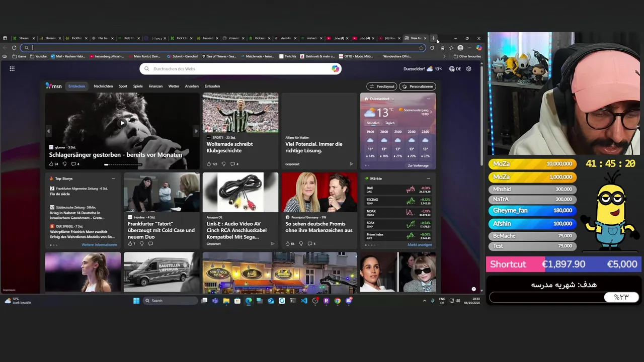Start Copilot from the web search box
The height and width of the screenshot is (362, 644).
pyautogui.click(x=336, y=69)
